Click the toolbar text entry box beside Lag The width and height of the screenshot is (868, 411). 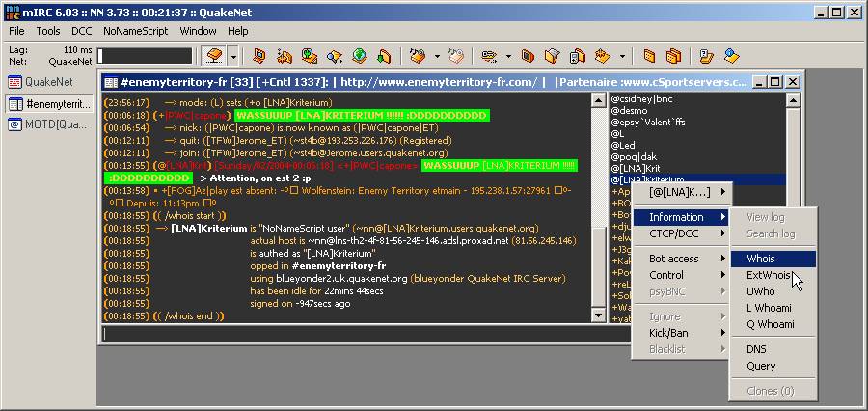145,56
